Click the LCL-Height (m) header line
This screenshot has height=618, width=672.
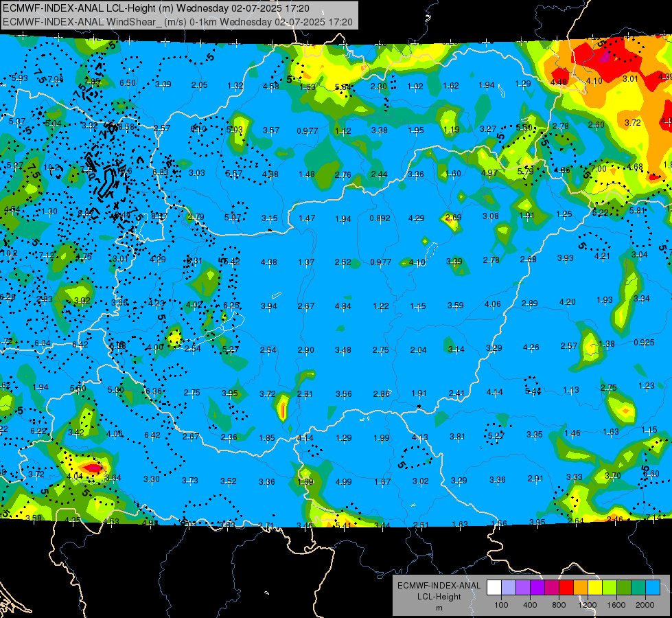(x=156, y=8)
